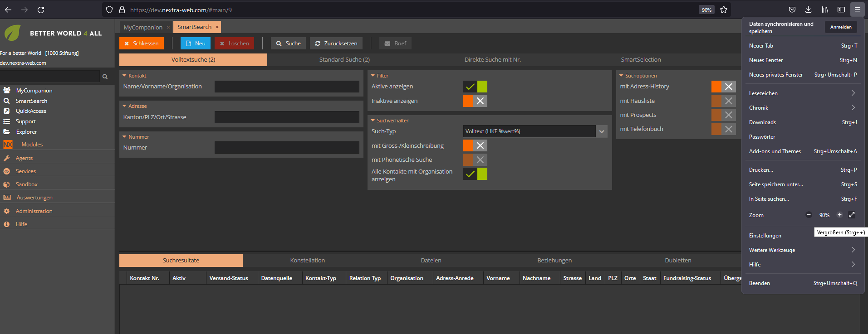868x334 pixels.
Task: Close the MyCompanion tab with x
Action: (168, 28)
